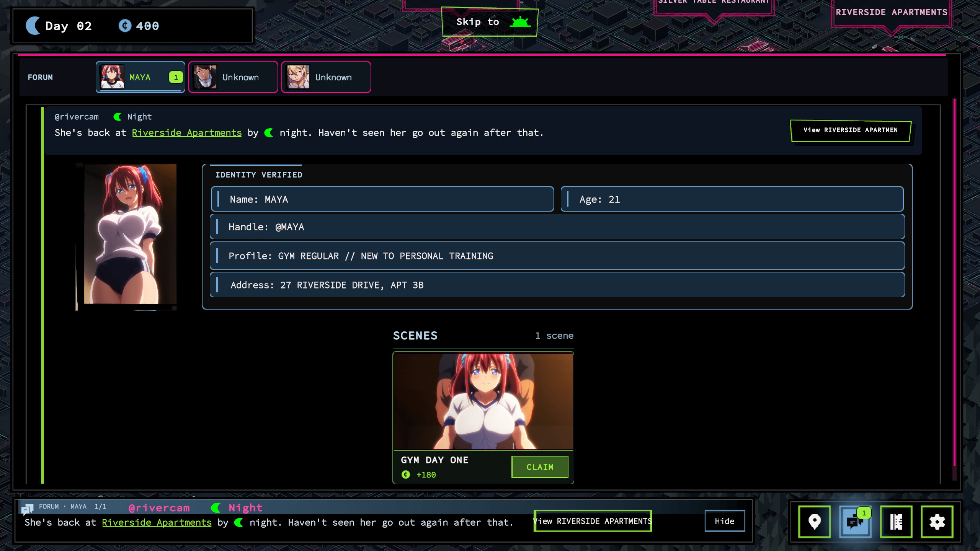Screen dimensions: 980x551
Task: Click the pink vertical scrollbar on the right
Action: [954, 283]
